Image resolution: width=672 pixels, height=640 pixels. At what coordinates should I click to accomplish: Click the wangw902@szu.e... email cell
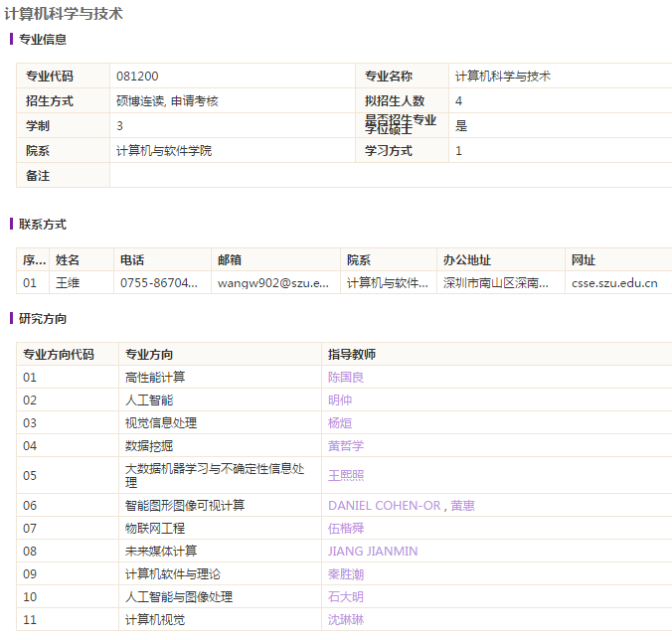[272, 283]
